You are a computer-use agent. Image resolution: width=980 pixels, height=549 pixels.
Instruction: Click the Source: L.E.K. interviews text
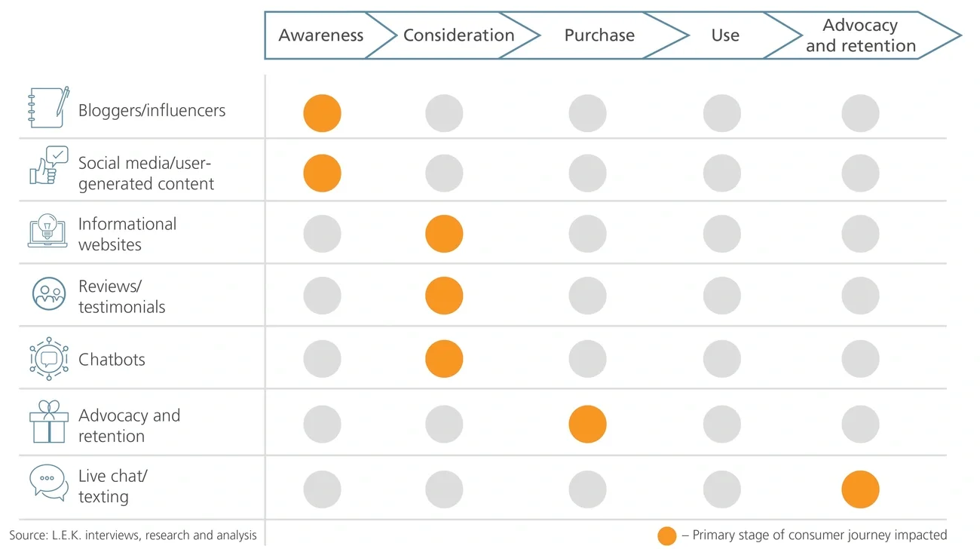[133, 535]
